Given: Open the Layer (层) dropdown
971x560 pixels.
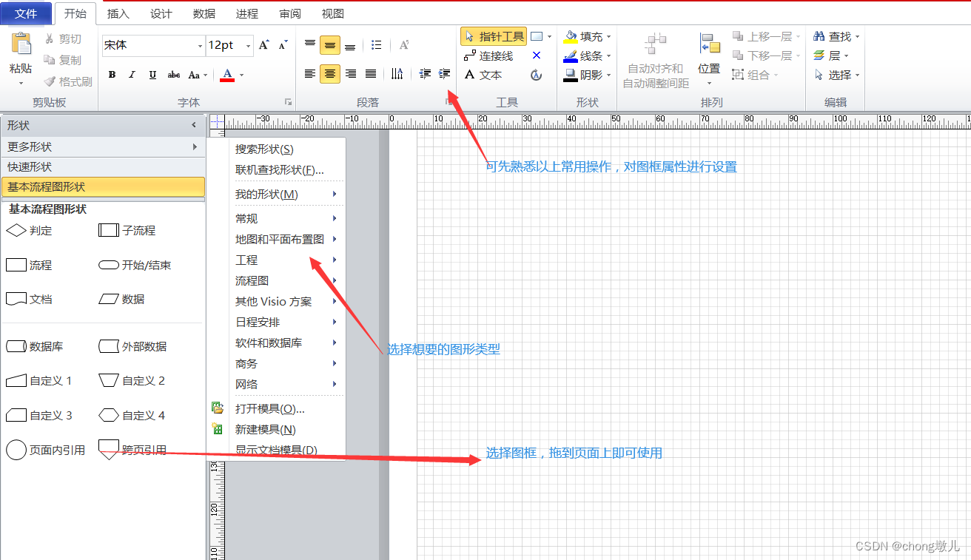Looking at the screenshot, I should coord(830,55).
